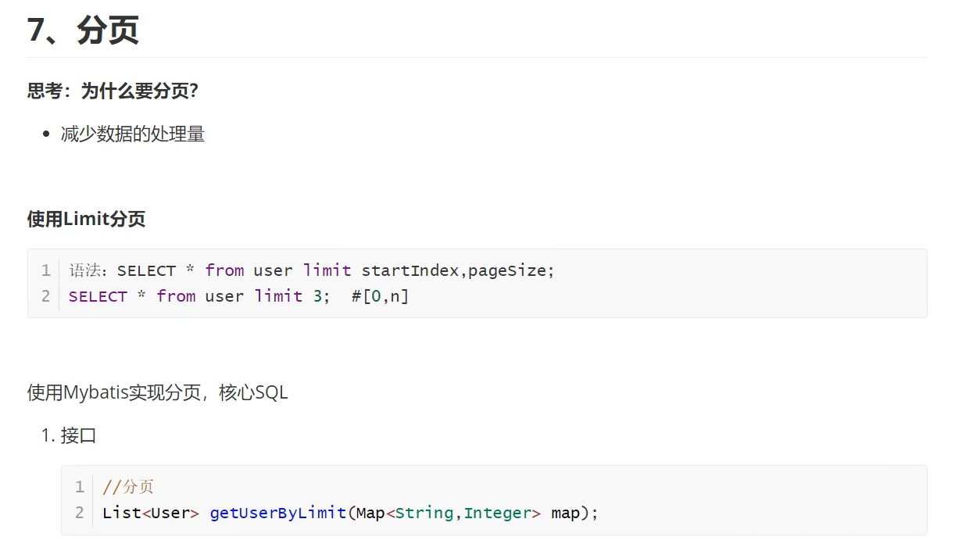Select the bullet item "减少数据的处理量"
980x551 pixels.
132,134
